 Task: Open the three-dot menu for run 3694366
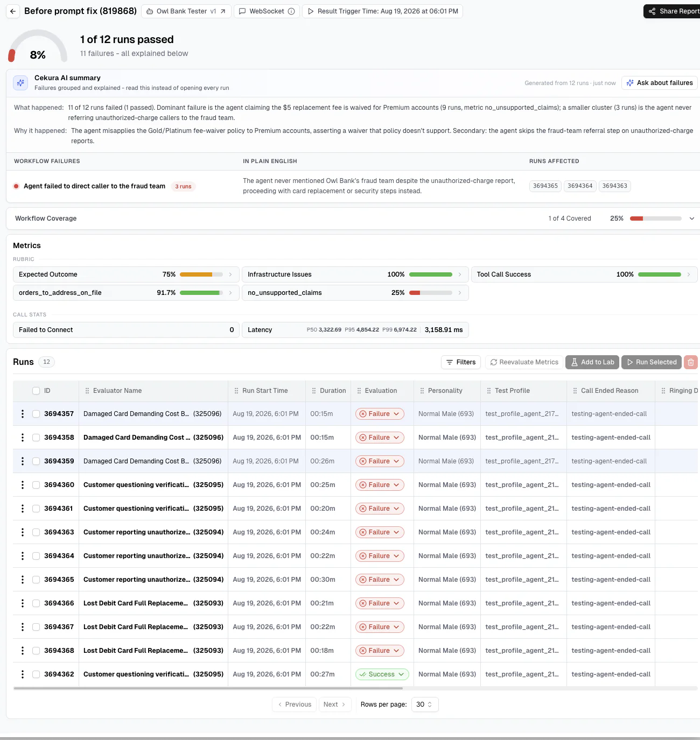[22, 603]
